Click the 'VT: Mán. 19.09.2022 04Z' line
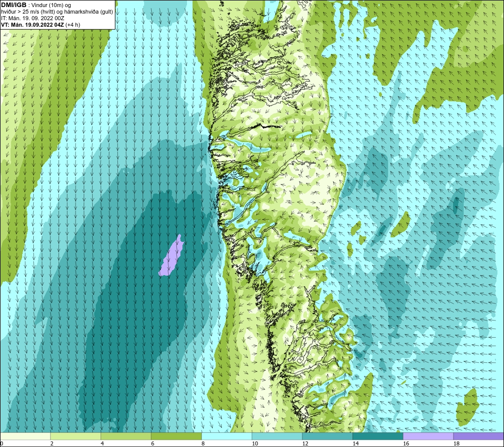The height and width of the screenshot is (447, 504). pyautogui.click(x=33, y=25)
